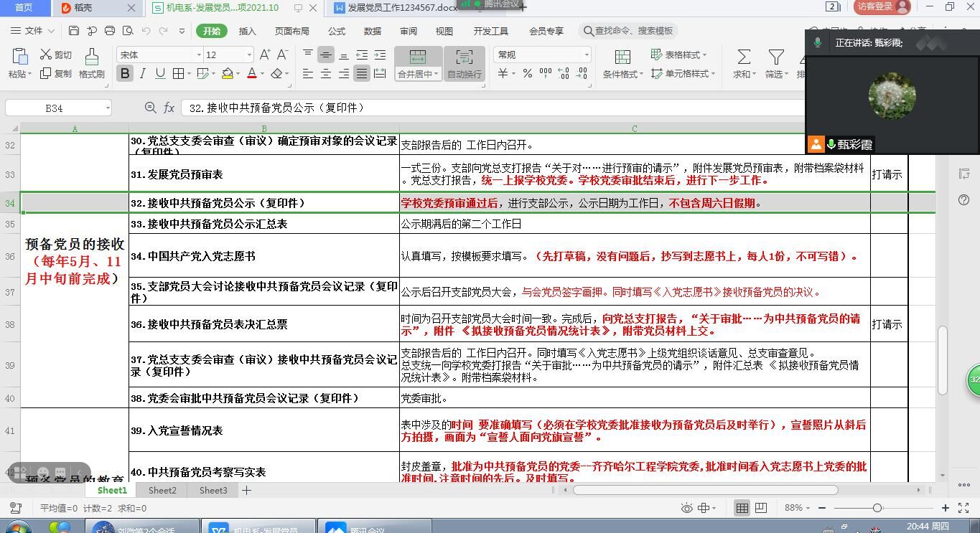
Task: Click the Paste (粘贴) clipboard icon
Action: (19, 57)
